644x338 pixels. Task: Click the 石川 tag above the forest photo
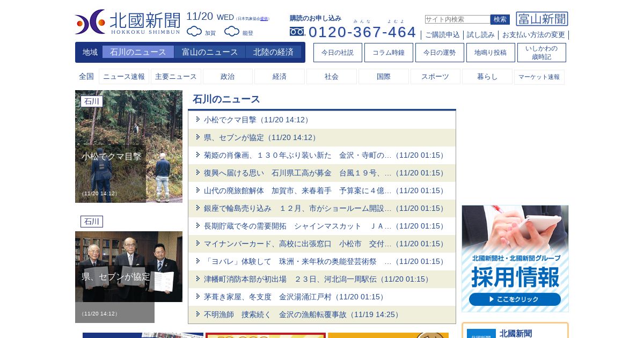92,101
